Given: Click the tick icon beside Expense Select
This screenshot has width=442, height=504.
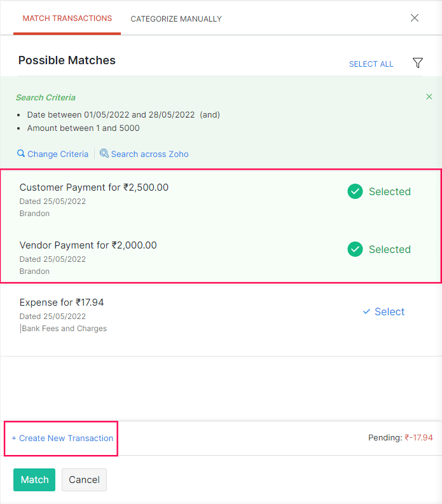Looking at the screenshot, I should (366, 311).
